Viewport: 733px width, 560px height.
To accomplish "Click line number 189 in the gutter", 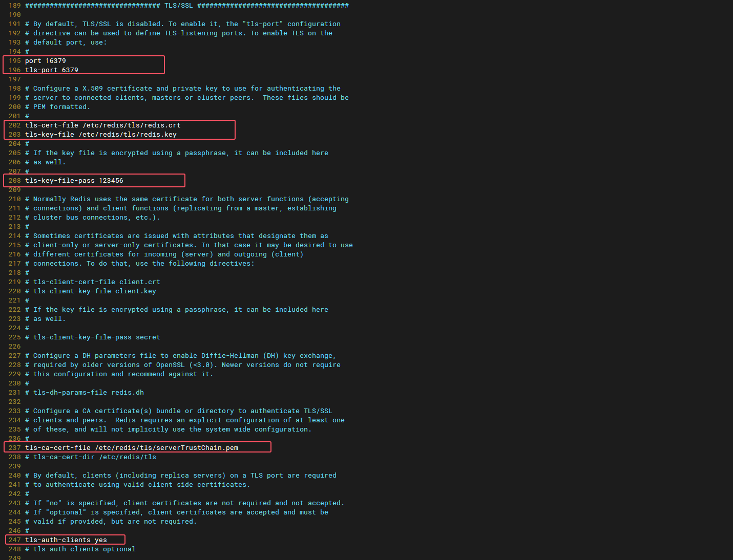I will click(x=14, y=6).
